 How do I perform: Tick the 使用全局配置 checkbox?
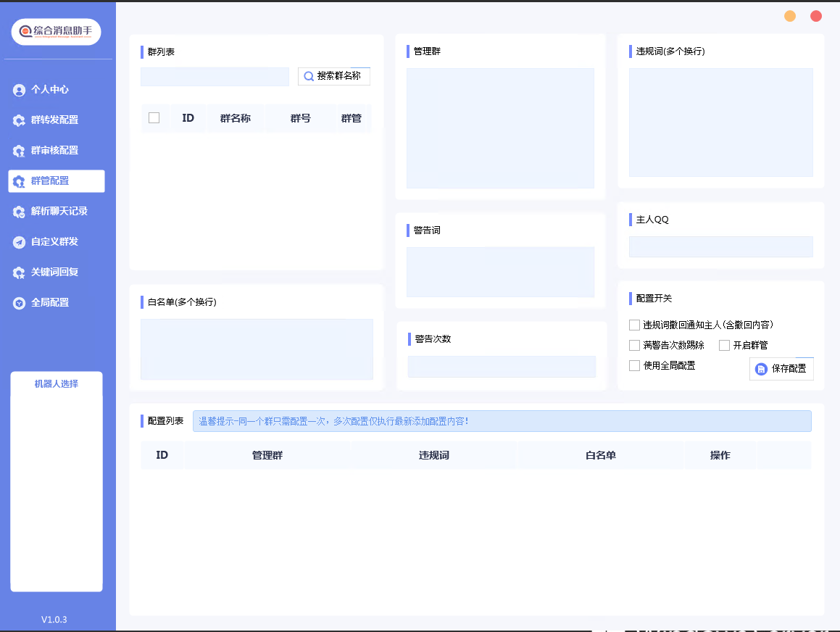634,365
